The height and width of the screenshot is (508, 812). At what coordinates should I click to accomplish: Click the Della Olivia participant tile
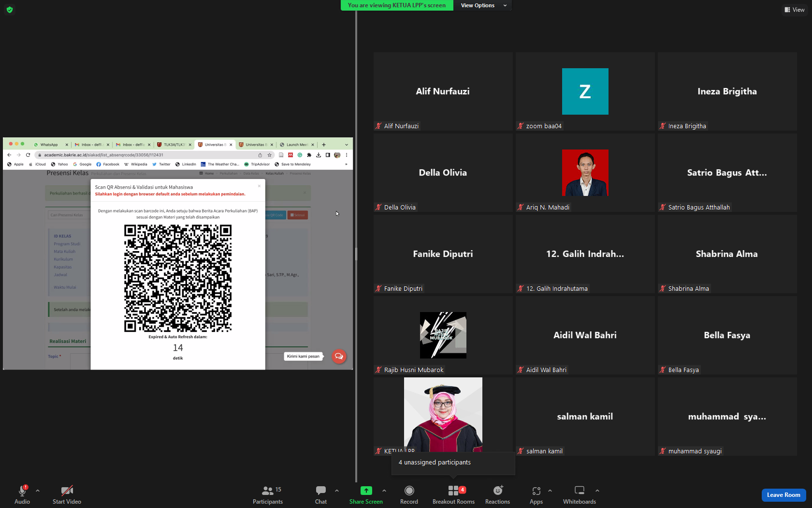click(x=443, y=173)
